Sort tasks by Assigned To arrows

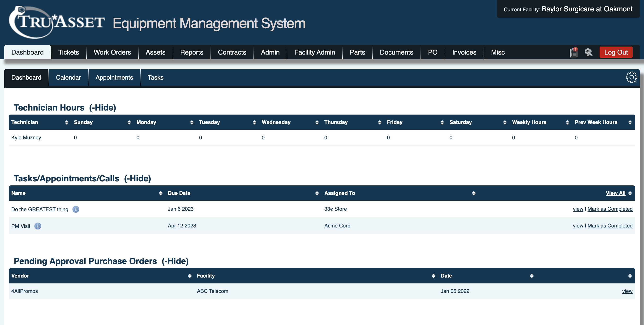pos(473,193)
